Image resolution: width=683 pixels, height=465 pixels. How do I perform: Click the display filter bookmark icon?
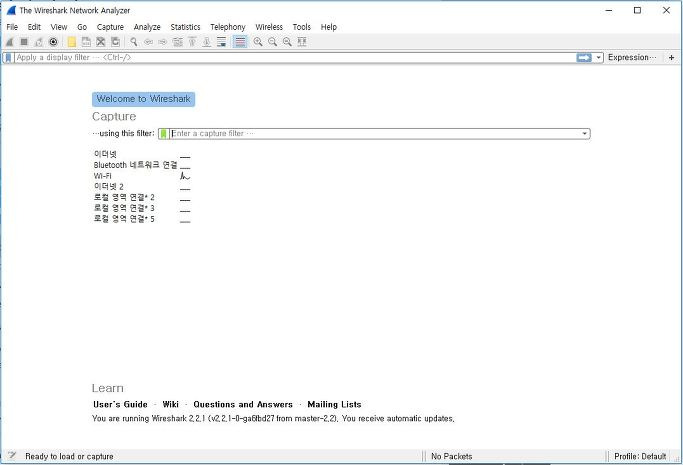tap(8, 57)
